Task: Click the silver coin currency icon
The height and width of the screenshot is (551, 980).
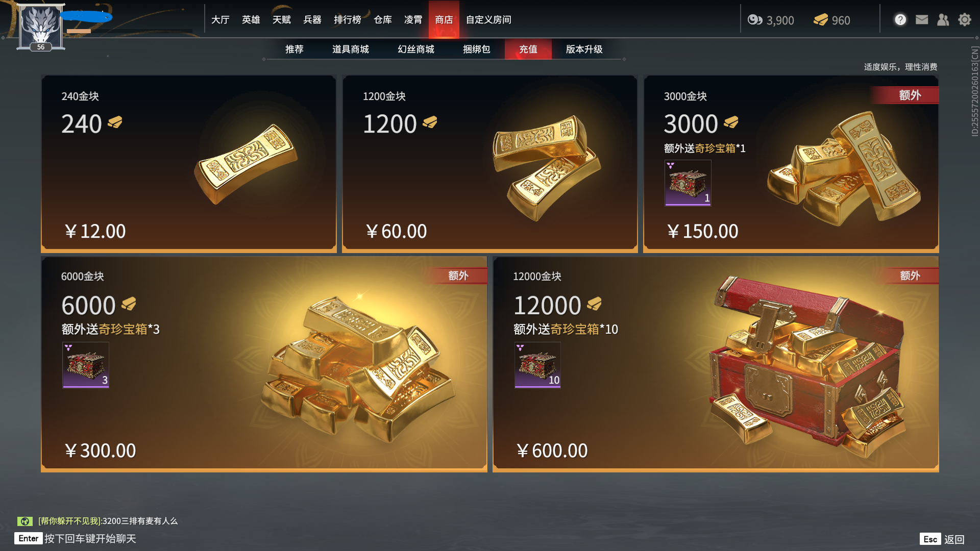Action: 755,20
